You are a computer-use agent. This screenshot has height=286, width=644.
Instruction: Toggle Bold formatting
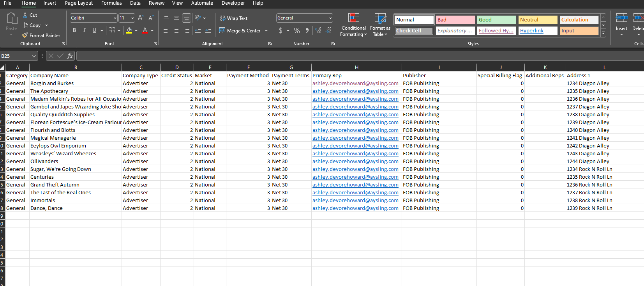coord(74,30)
